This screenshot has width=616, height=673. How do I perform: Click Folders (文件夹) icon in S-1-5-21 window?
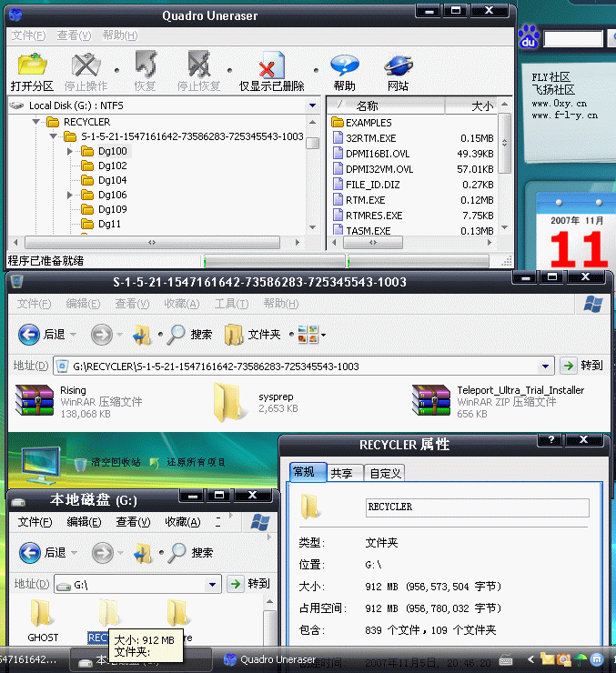[234, 335]
